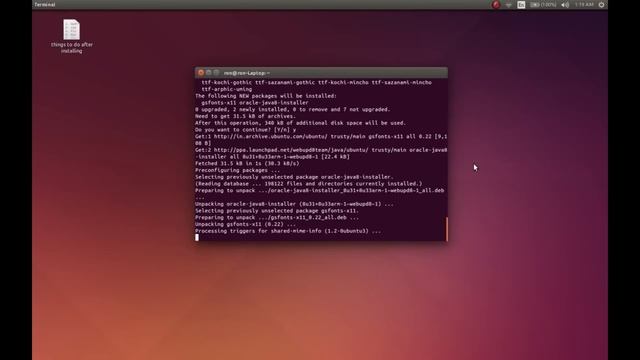Screen dimensions: 640x360
Task: Open the battery indicator showing 100%
Action: [543, 5]
